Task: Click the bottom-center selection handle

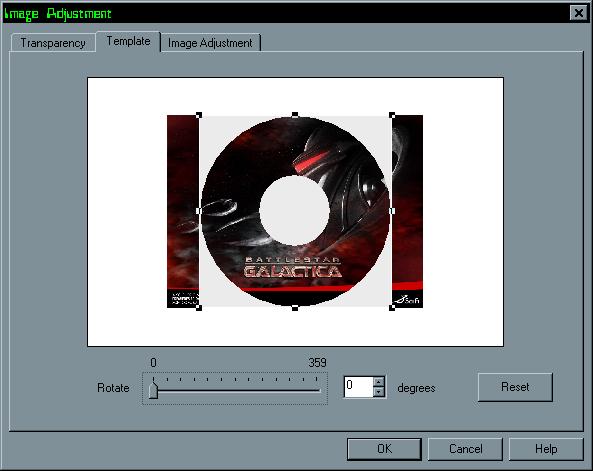Action: pyautogui.click(x=295, y=308)
